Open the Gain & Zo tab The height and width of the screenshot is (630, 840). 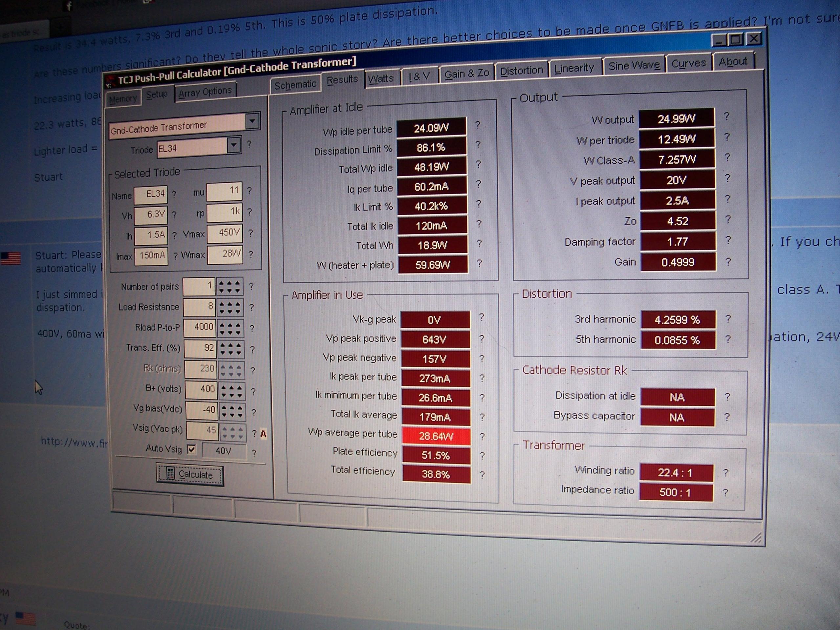(466, 73)
